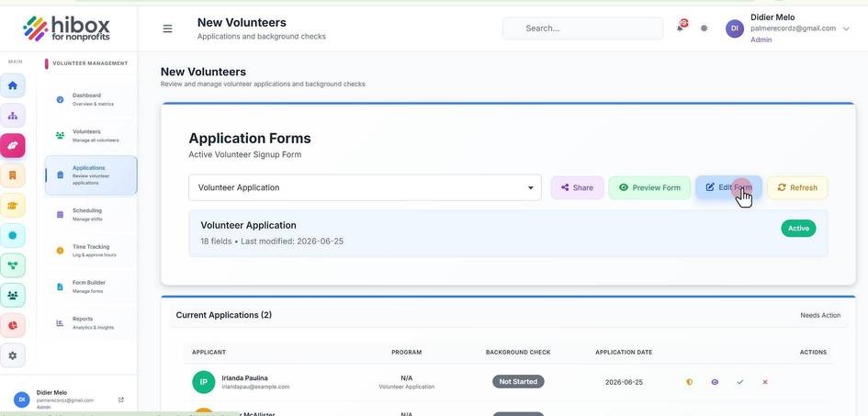Open Time Tracking menu item
The width and height of the screenshot is (868, 416).
point(91,251)
